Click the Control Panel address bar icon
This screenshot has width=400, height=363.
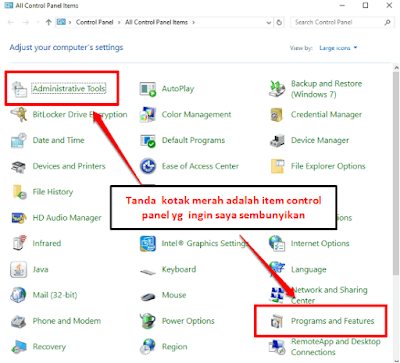click(x=61, y=22)
